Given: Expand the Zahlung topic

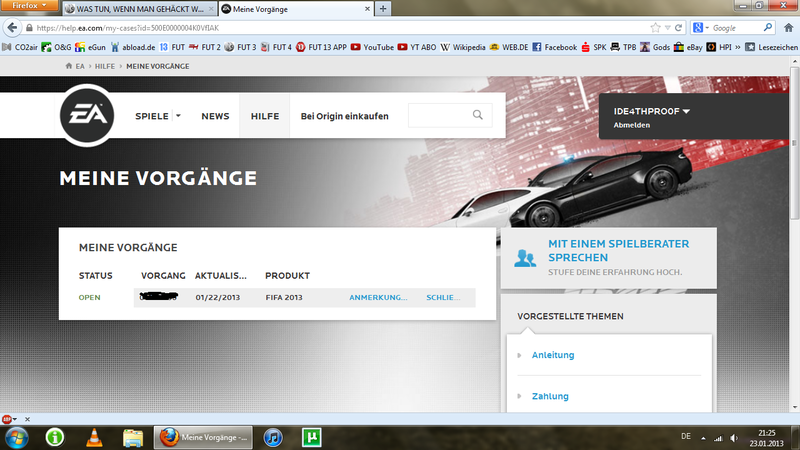Looking at the screenshot, I should pyautogui.click(x=549, y=396).
